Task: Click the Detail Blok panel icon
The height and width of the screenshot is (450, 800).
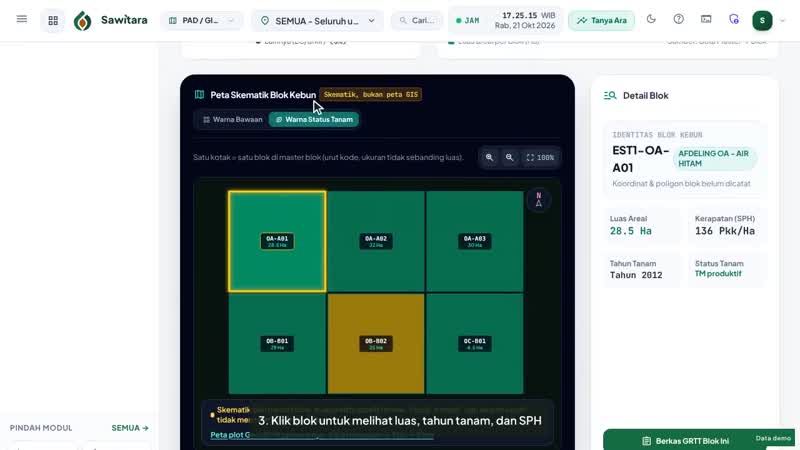Action: [610, 95]
